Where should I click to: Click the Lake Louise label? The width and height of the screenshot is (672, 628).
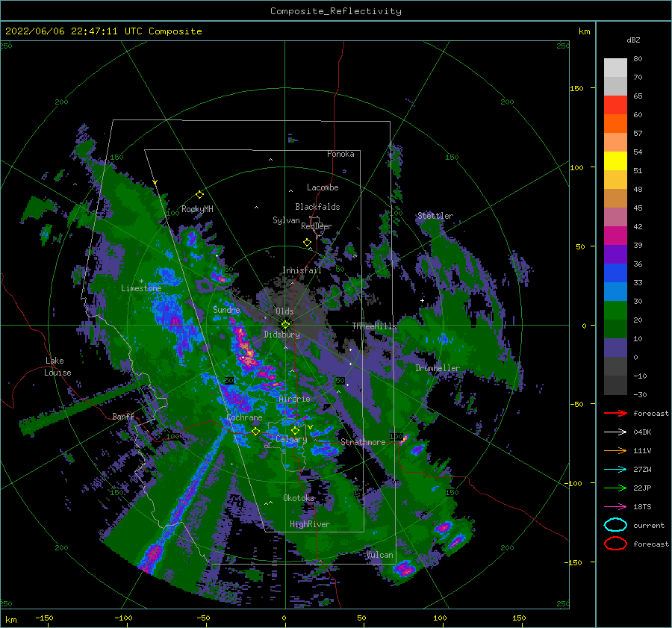click(57, 367)
